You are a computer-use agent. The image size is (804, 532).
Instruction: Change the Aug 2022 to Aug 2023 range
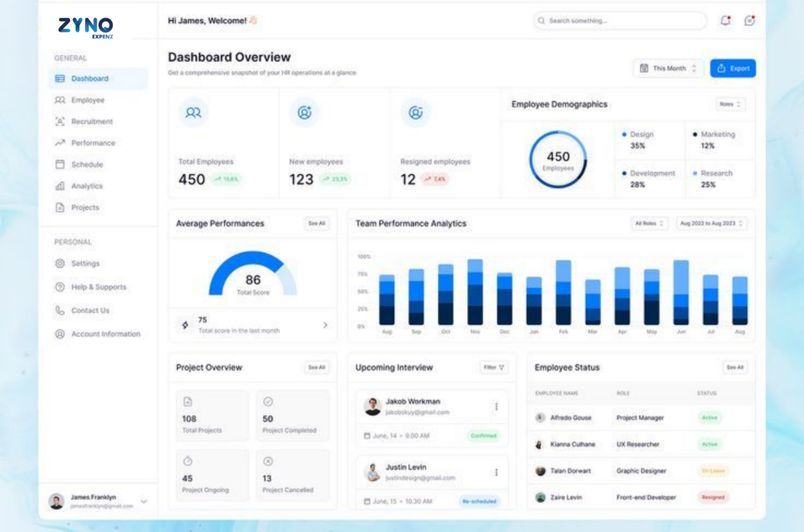tap(711, 223)
